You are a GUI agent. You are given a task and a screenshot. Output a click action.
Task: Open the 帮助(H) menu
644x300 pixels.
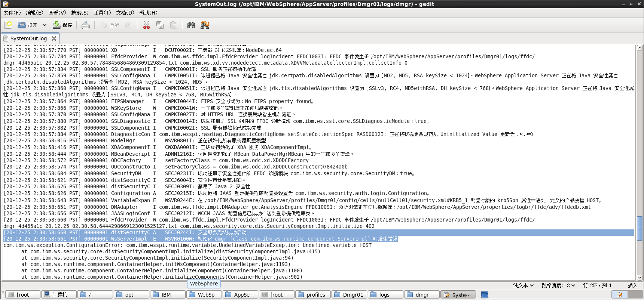(x=149, y=13)
